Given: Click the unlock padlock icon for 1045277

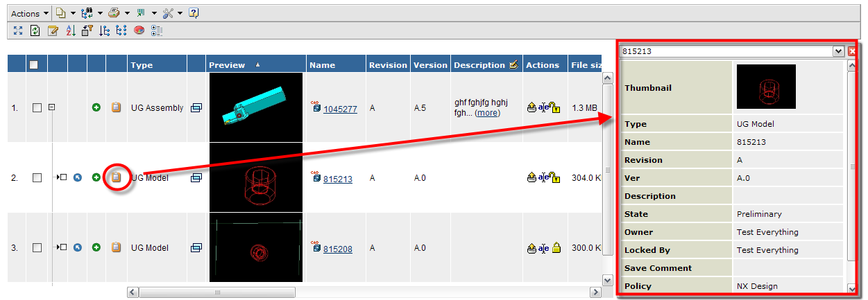Looking at the screenshot, I should tap(554, 107).
